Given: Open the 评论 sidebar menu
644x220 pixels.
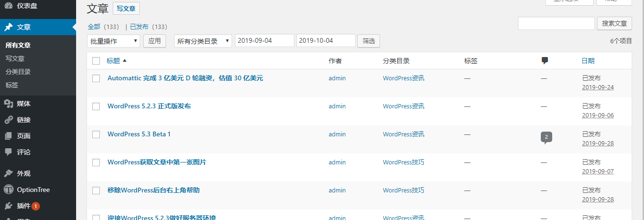Looking at the screenshot, I should click(x=38, y=152).
